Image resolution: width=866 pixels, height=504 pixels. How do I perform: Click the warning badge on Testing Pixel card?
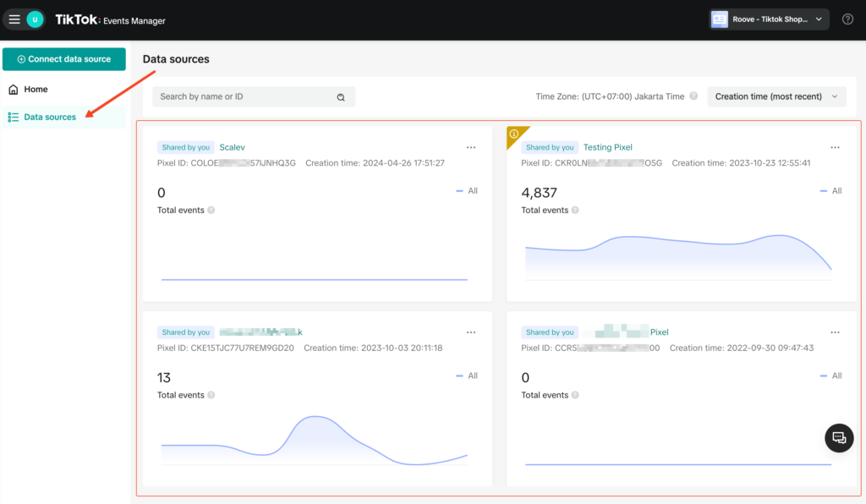[515, 134]
